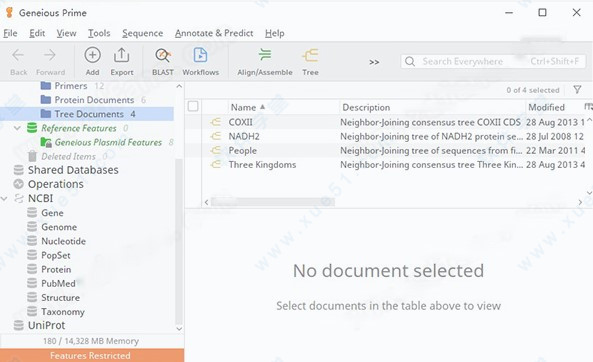The height and width of the screenshot is (362, 593).
Task: Select the NCBI Structure database
Action: tap(60, 298)
